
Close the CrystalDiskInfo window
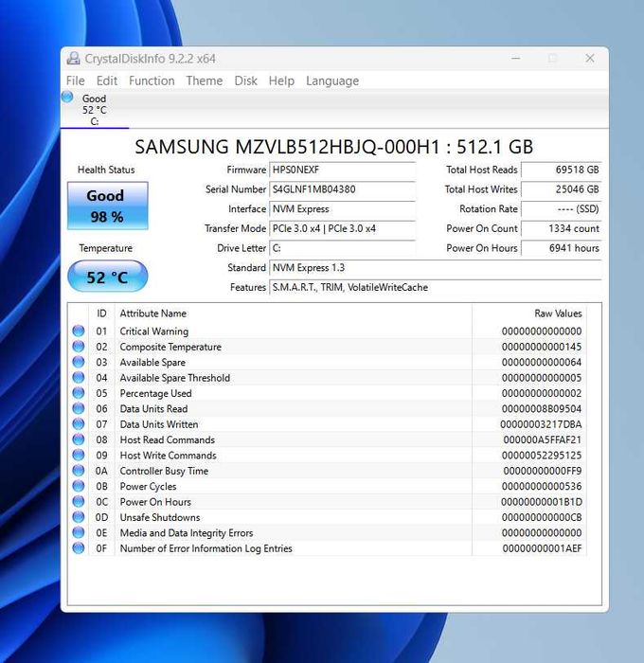590,58
